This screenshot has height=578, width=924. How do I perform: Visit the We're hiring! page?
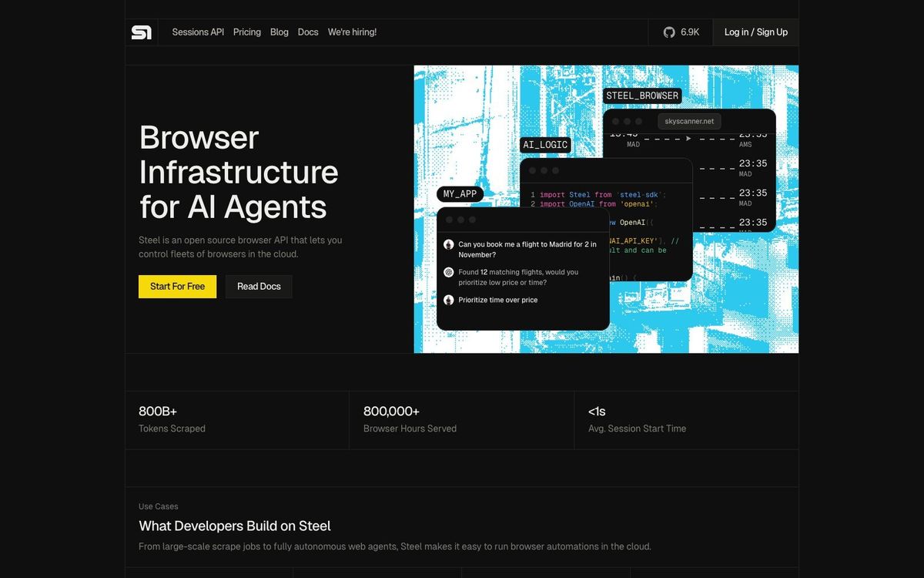352,32
